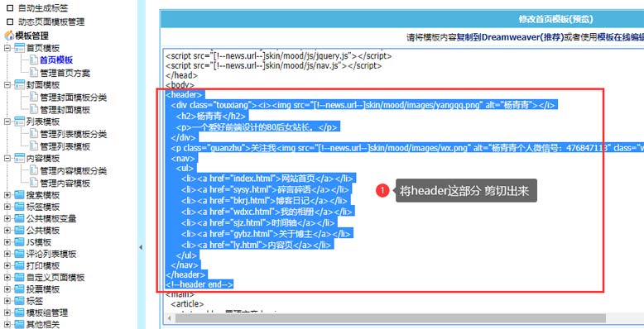Open 动态页面模板管理 in the sidebar
This screenshot has width=644, height=329.
(x=51, y=21)
